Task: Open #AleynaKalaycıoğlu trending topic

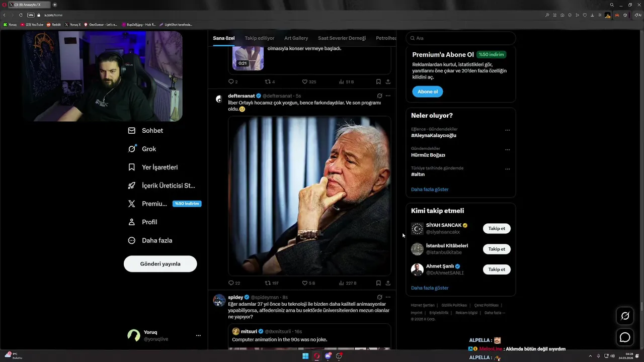Action: pos(434,136)
